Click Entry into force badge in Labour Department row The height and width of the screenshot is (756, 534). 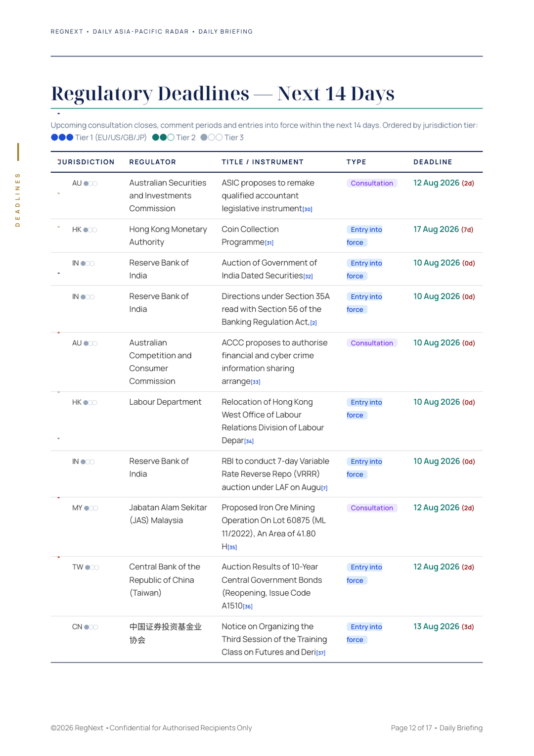(x=365, y=409)
